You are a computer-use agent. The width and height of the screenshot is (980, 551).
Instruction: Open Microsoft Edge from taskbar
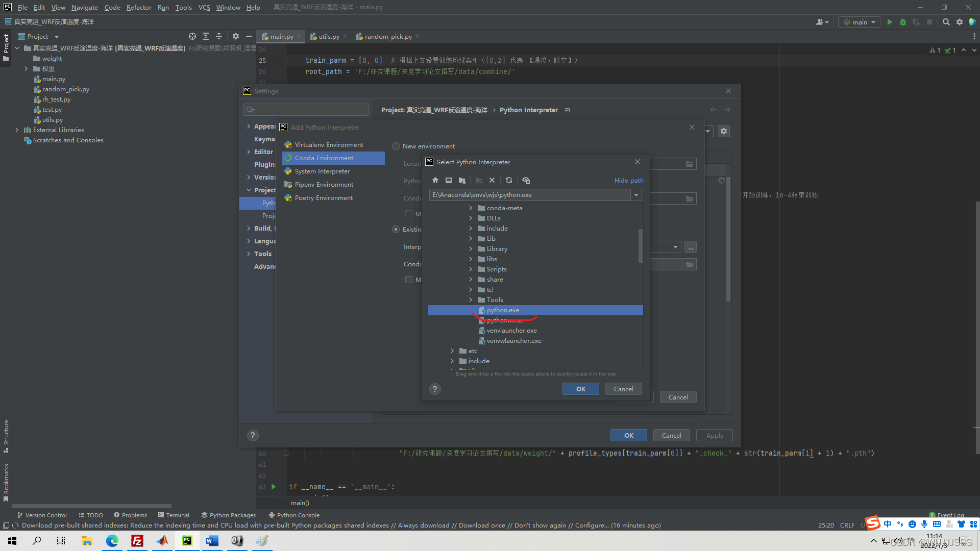(x=112, y=541)
